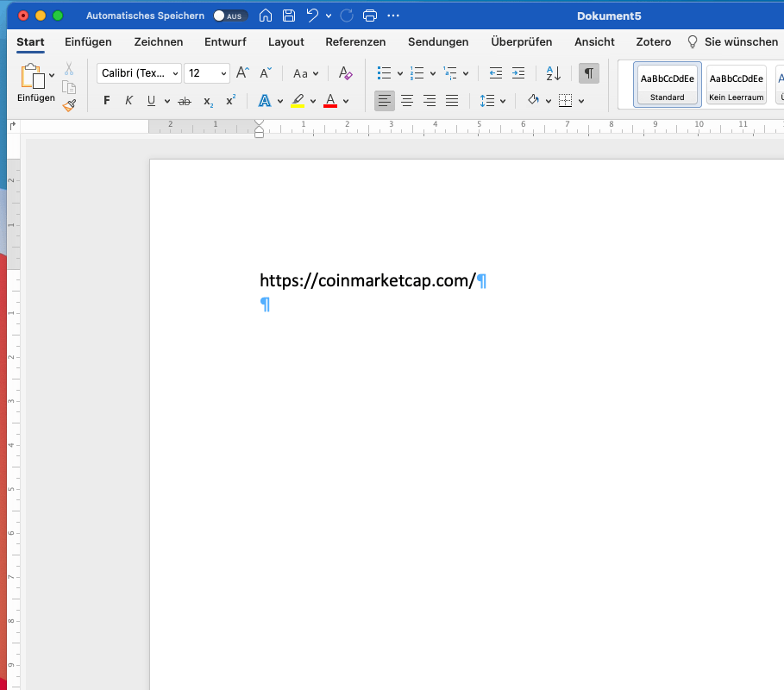The width and height of the screenshot is (784, 690).
Task: Open the Home icon in title bar
Action: tap(266, 16)
